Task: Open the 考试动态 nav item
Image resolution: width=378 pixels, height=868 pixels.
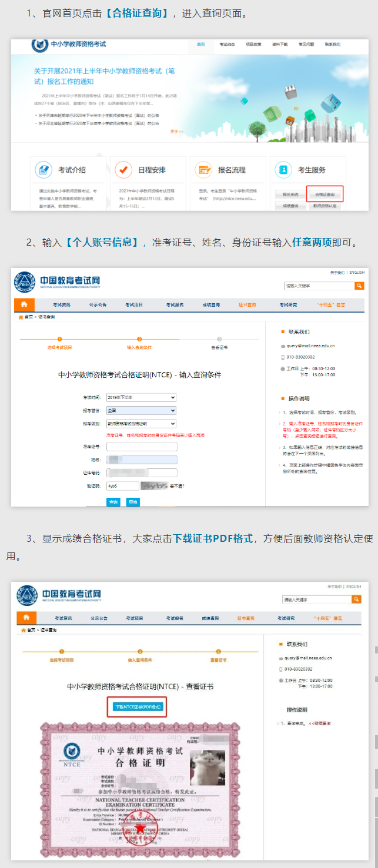Action: 228,44
